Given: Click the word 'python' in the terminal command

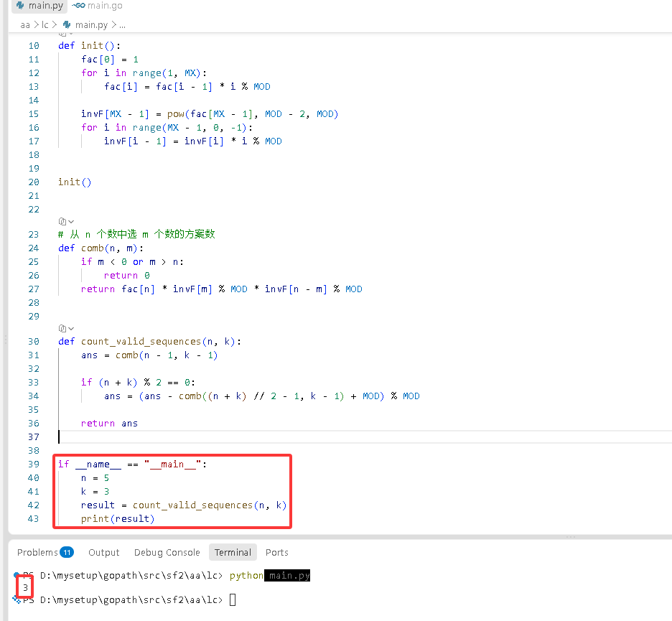Looking at the screenshot, I should click(x=246, y=576).
